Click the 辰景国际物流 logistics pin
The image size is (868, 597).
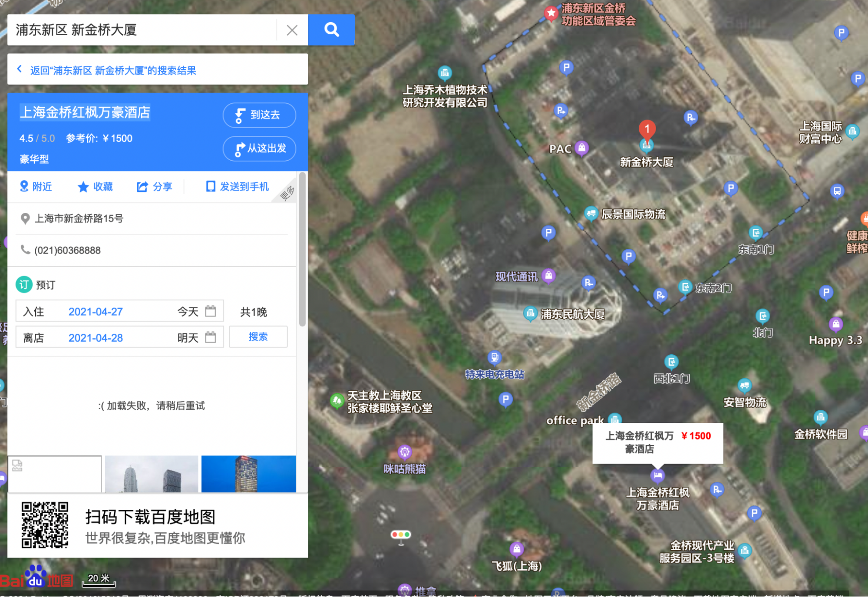(591, 213)
